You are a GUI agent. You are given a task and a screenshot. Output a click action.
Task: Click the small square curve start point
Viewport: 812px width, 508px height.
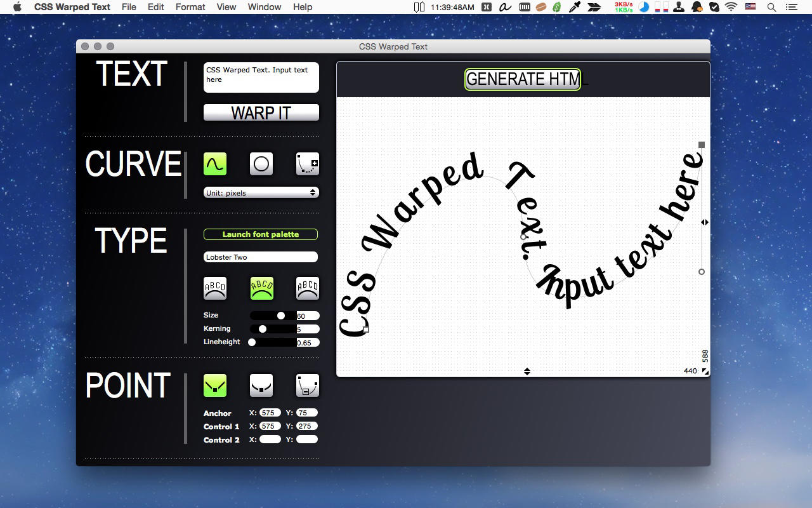[x=366, y=330]
